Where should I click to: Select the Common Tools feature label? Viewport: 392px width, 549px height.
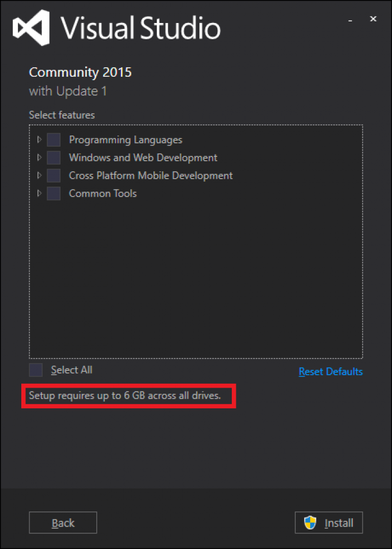[103, 193]
